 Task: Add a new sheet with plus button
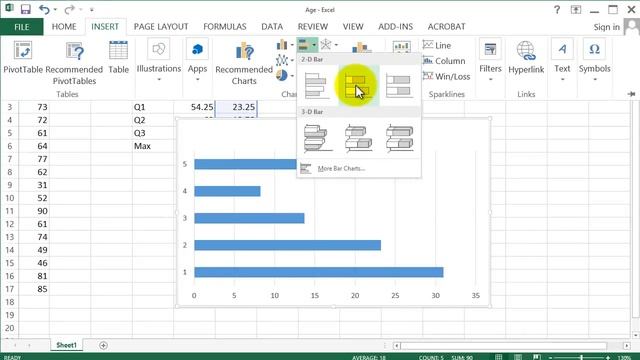click(103, 346)
